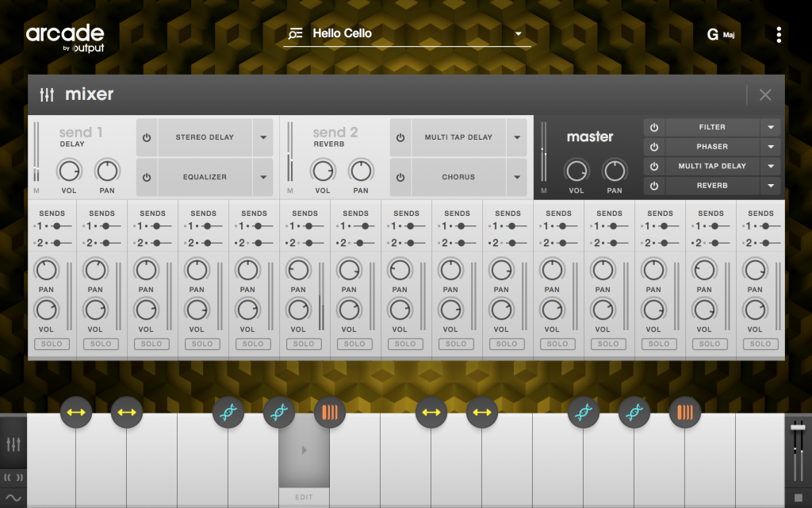This screenshot has height=508, width=812.
Task: Expand the Stereo Delay effect dropdown arrow
Action: (263, 137)
